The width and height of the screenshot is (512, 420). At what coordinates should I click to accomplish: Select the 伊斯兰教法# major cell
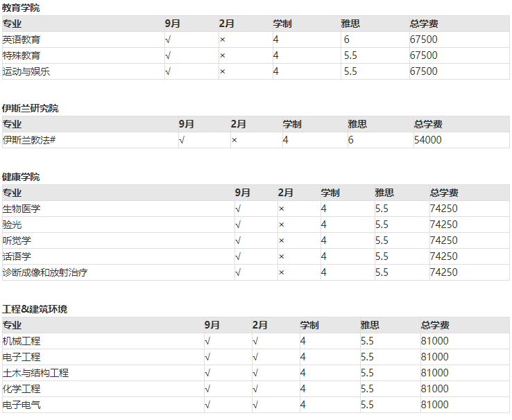point(29,140)
